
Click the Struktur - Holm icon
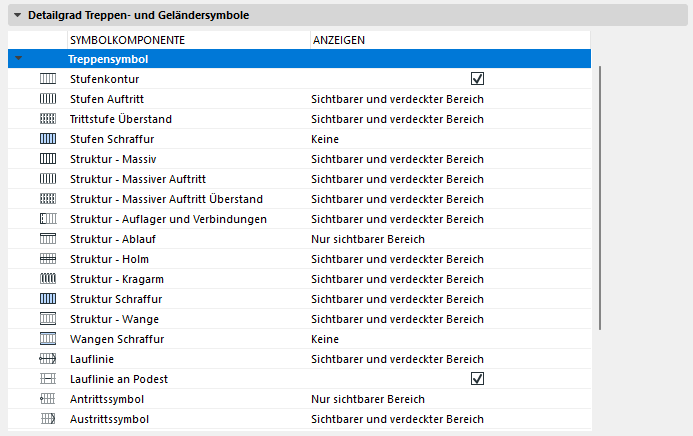click(x=48, y=259)
